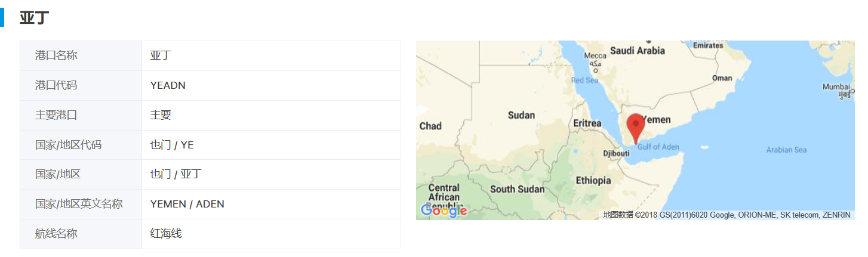868x257 pixels.
Task: Click the Oman label on map
Action: pos(722,78)
